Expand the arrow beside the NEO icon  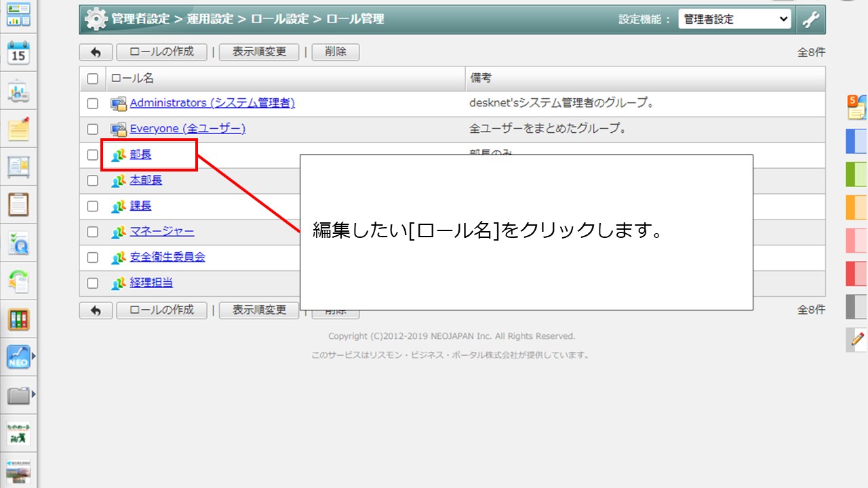tap(33, 356)
